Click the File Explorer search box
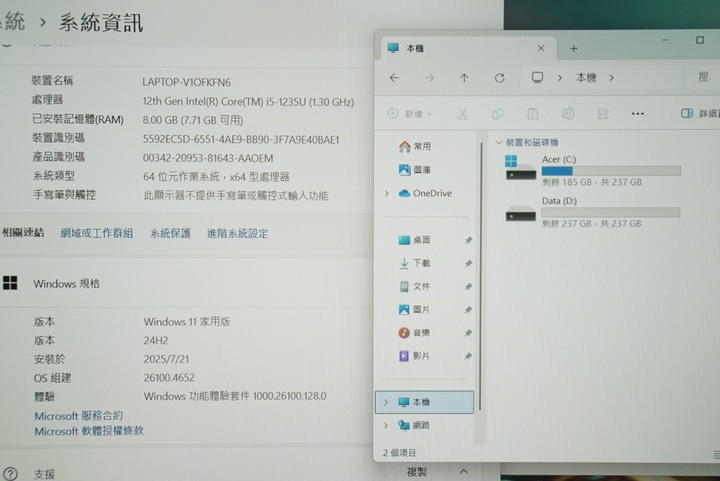Viewport: 720px width, 481px height. [x=703, y=77]
